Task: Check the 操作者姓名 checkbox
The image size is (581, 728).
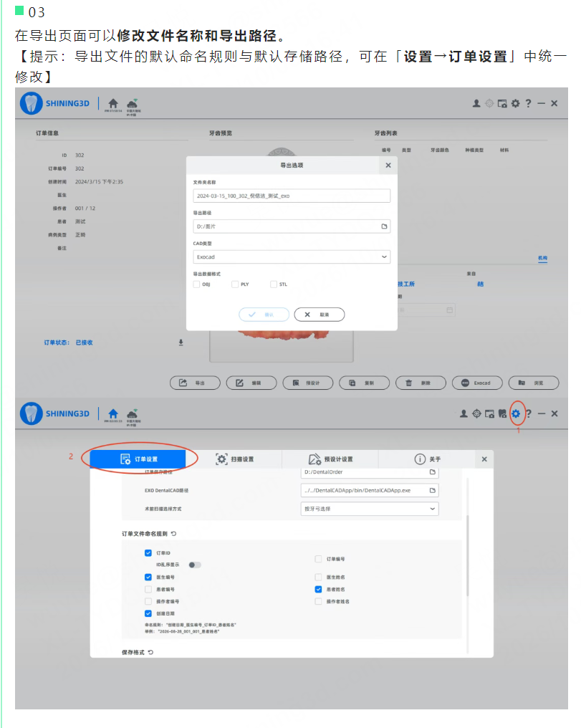Action: click(x=318, y=601)
